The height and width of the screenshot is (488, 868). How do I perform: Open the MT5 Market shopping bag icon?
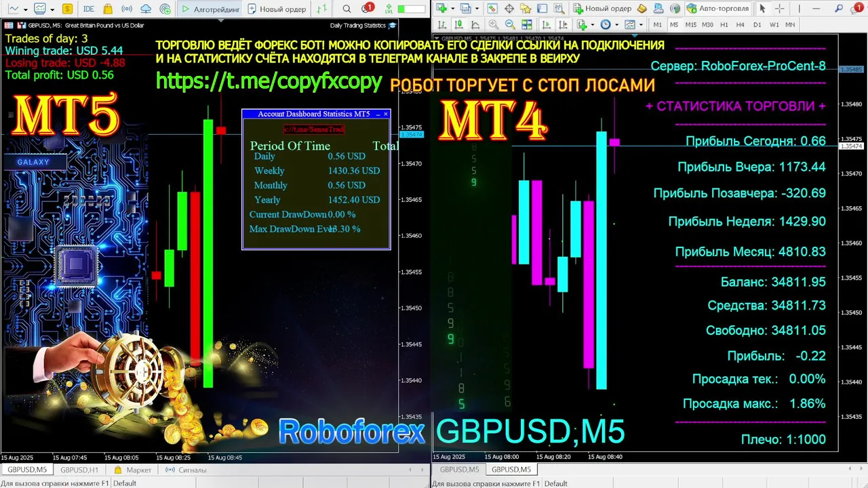pos(108,9)
